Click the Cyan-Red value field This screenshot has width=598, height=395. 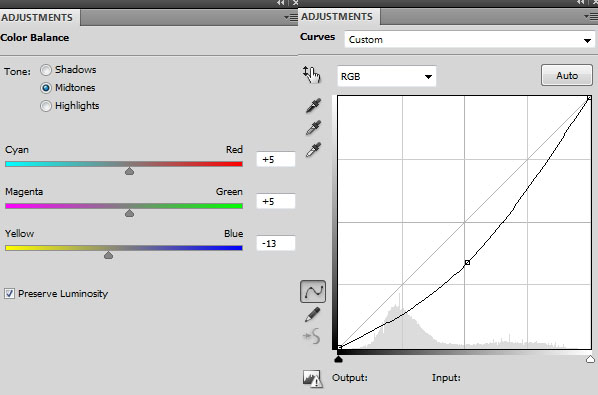[x=276, y=159]
